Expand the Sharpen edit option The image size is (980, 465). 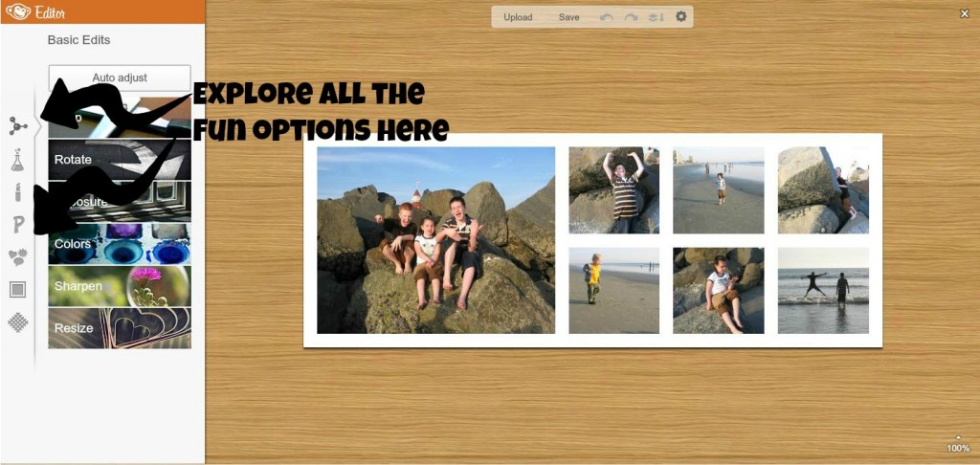tap(120, 286)
